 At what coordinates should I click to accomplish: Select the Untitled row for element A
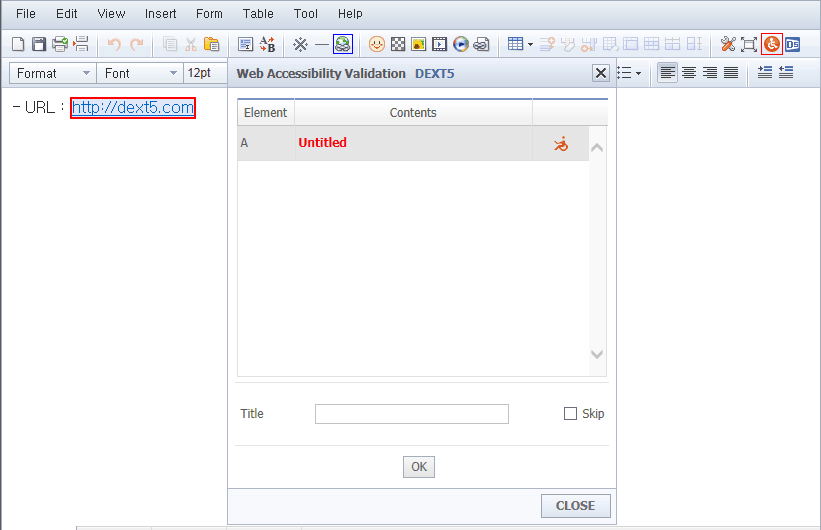click(x=413, y=143)
